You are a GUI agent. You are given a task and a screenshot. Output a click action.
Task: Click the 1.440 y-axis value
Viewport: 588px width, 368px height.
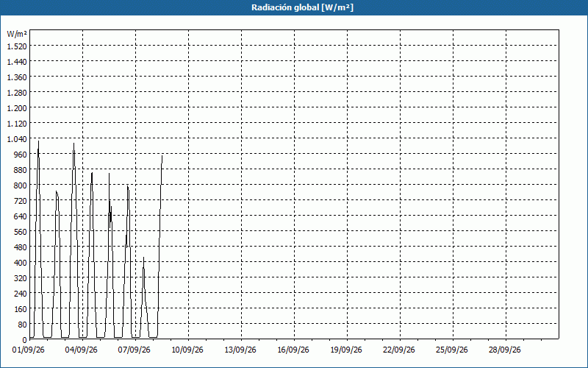(17, 62)
